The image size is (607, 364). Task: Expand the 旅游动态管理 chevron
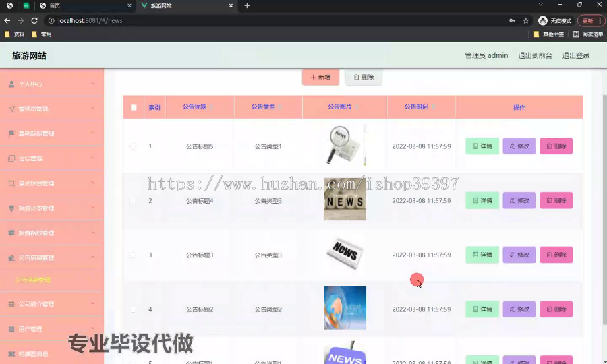pyautogui.click(x=92, y=208)
